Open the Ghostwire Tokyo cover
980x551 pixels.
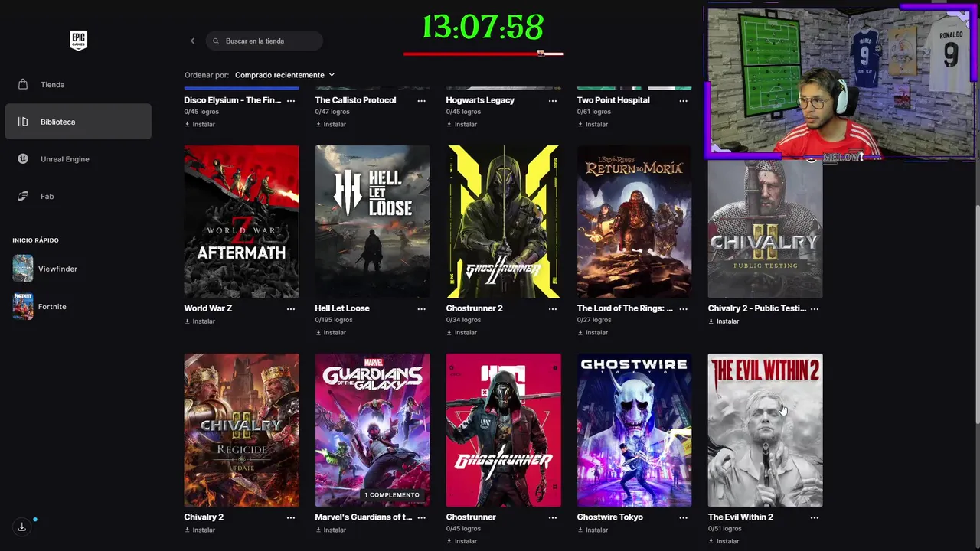[634, 430]
